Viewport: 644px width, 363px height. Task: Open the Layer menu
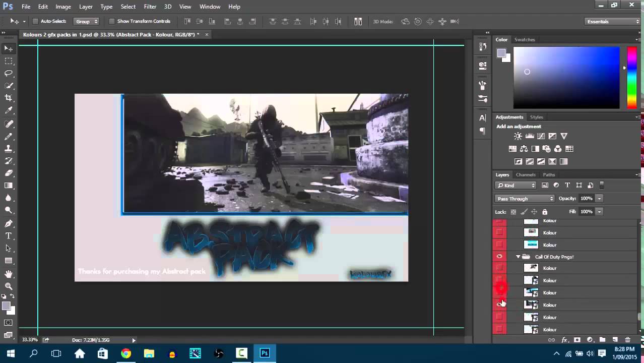(x=86, y=7)
